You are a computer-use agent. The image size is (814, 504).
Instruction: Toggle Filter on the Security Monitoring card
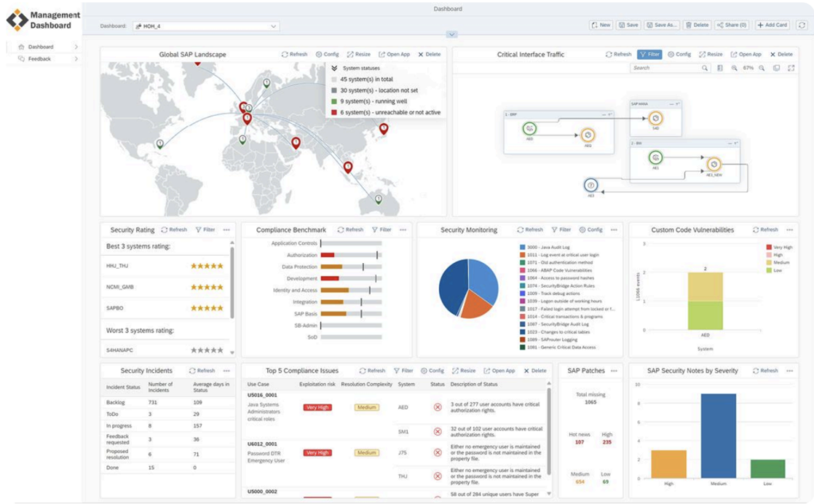(561, 230)
